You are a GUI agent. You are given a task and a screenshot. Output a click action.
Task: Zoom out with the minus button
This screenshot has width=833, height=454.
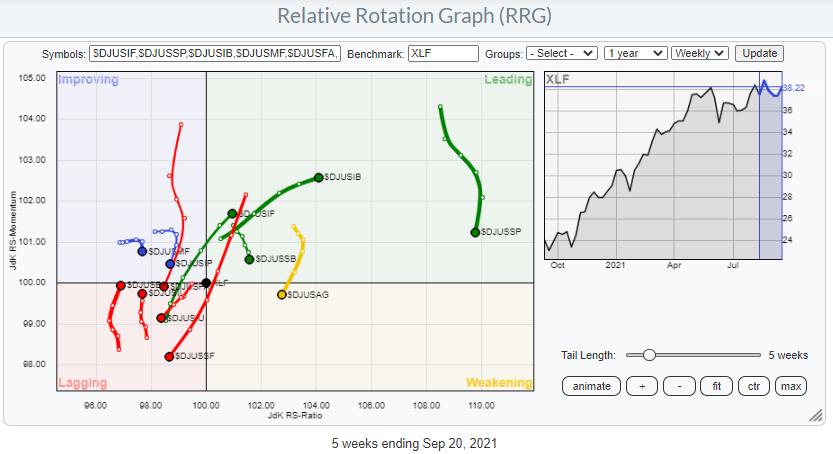(x=680, y=386)
